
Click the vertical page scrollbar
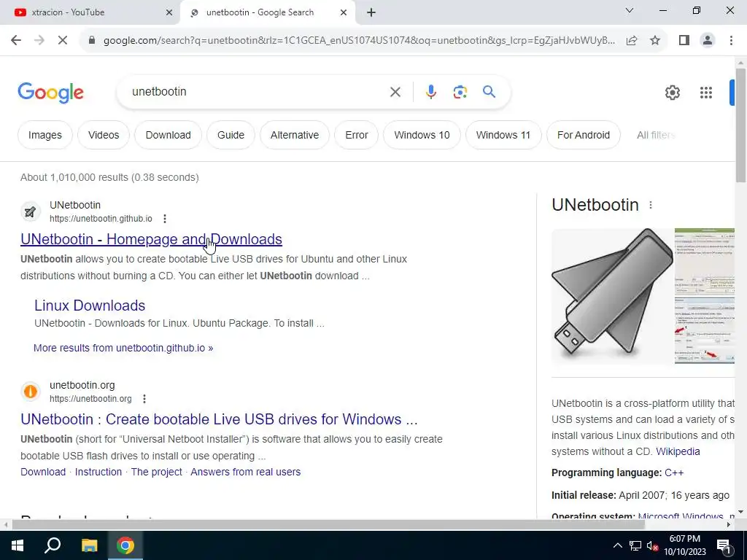pyautogui.click(x=740, y=125)
